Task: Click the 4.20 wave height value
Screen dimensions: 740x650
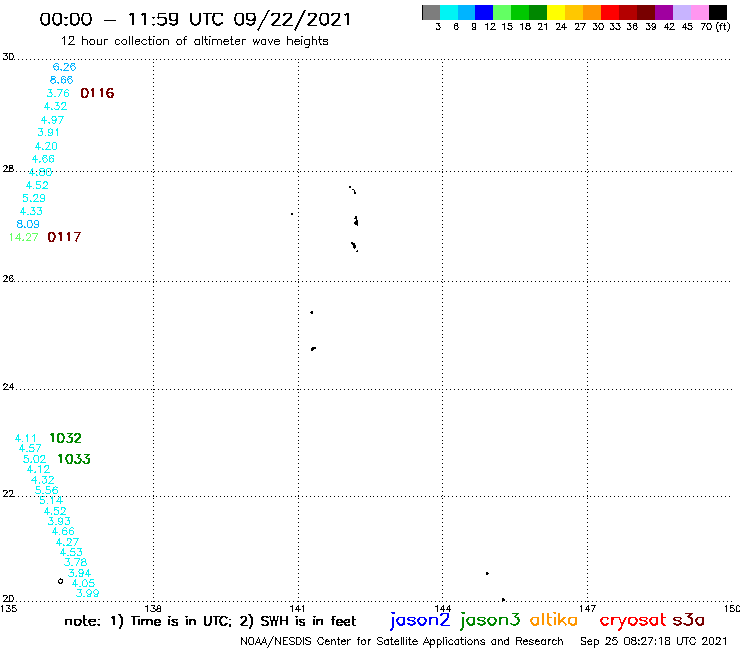Action: [46, 146]
